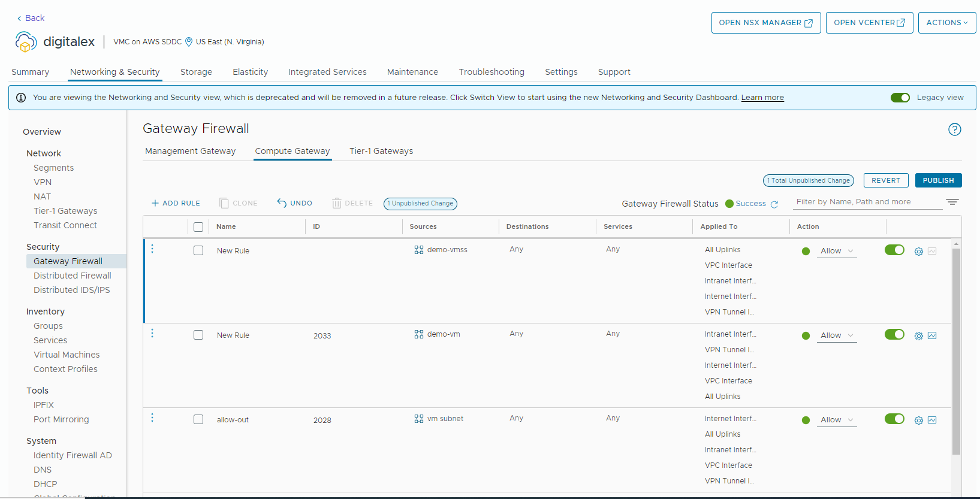Follow the Learn more link

point(762,98)
